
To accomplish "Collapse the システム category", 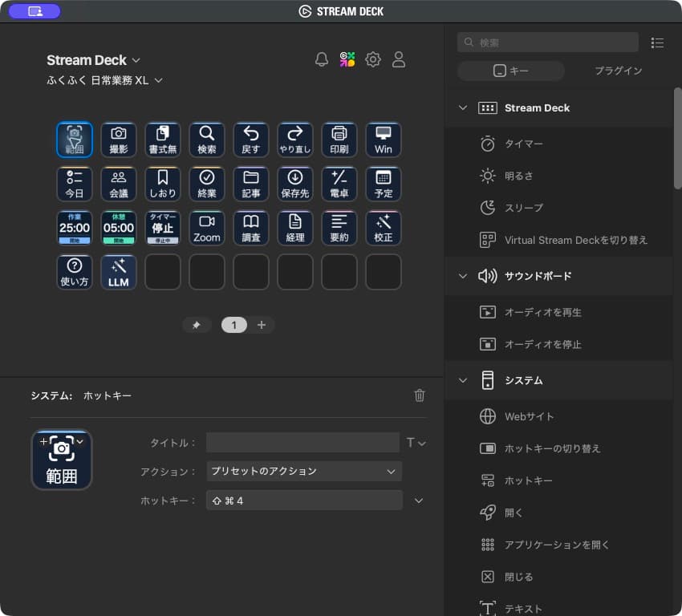I will (463, 380).
